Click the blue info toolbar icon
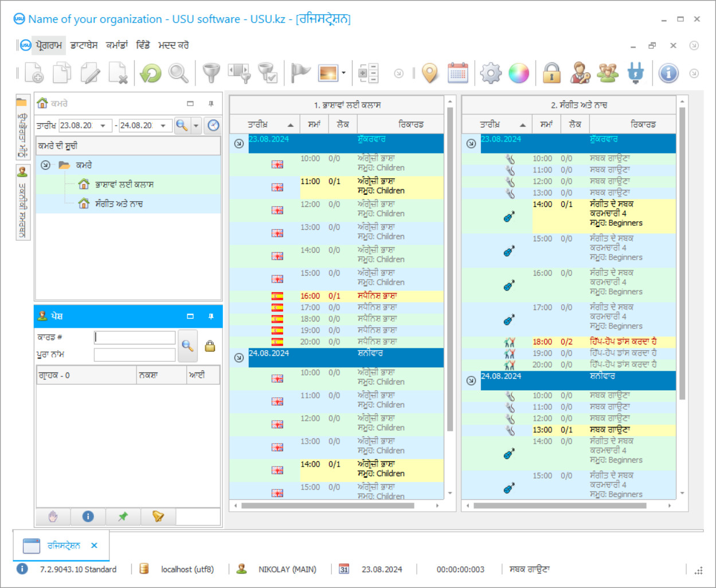Screen dimensions: 716x588 (x=668, y=73)
